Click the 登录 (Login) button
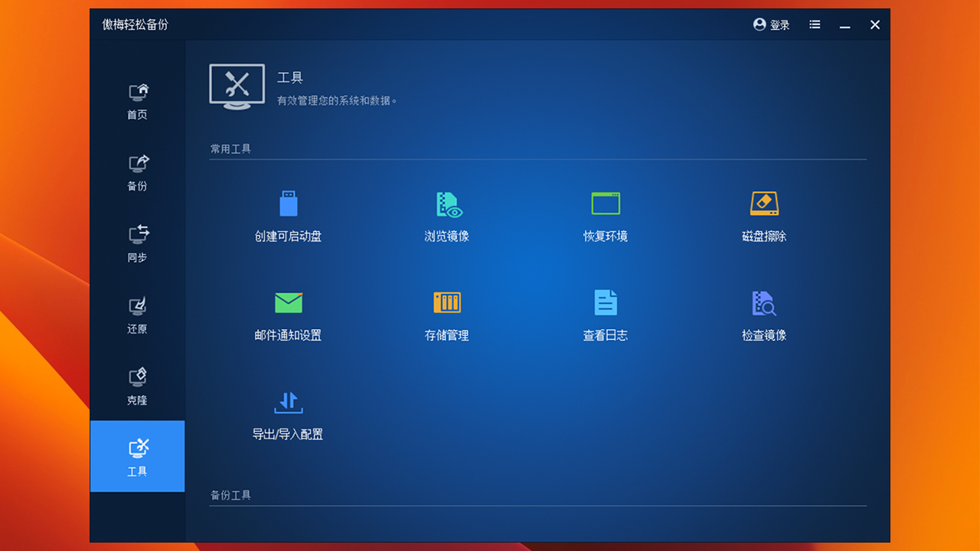This screenshot has width=980, height=551. [x=781, y=24]
